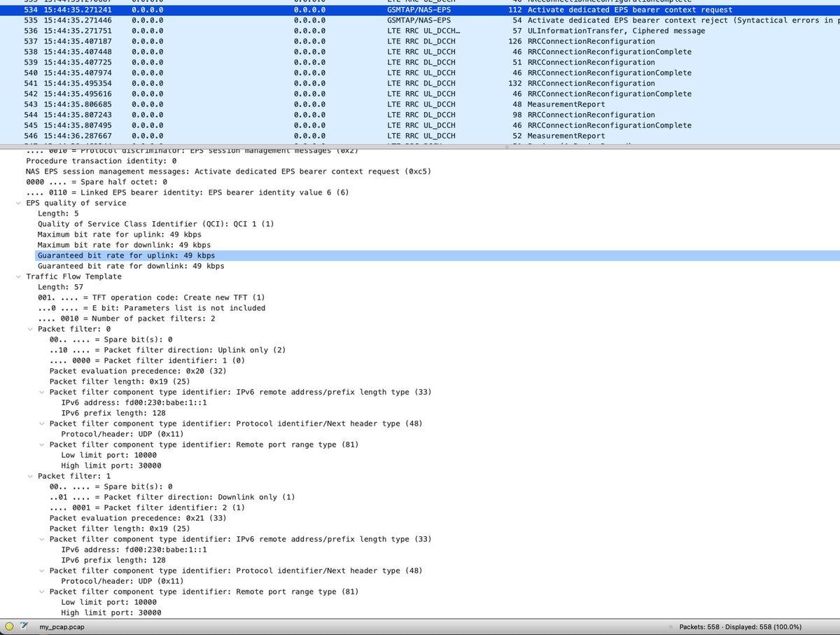Collapse the Packet filter: 0 subtree
Viewport: 840px width, 635px height.
30,329
